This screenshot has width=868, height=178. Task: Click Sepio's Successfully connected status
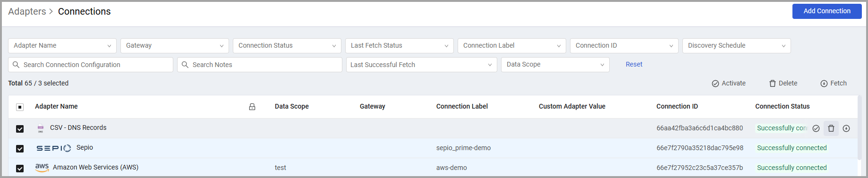791,148
